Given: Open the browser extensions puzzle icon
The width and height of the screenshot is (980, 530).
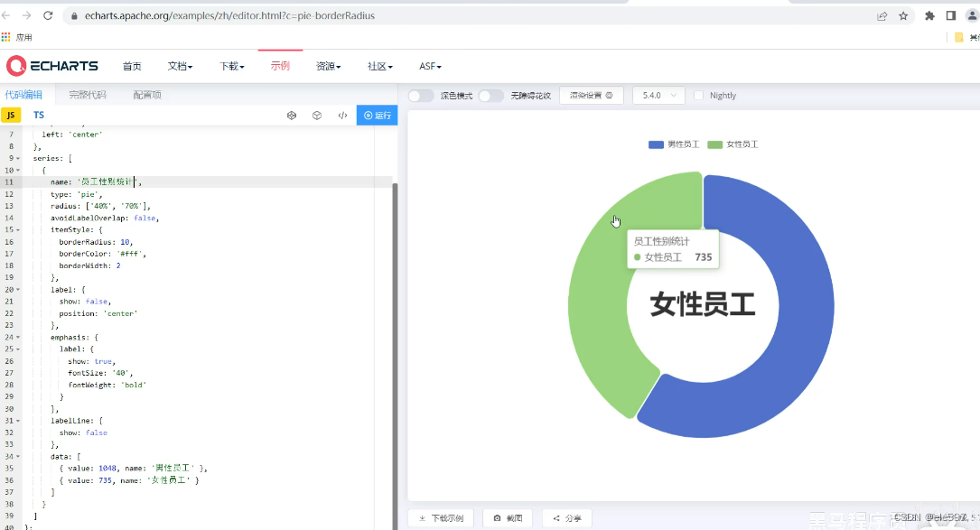Looking at the screenshot, I should (x=930, y=16).
